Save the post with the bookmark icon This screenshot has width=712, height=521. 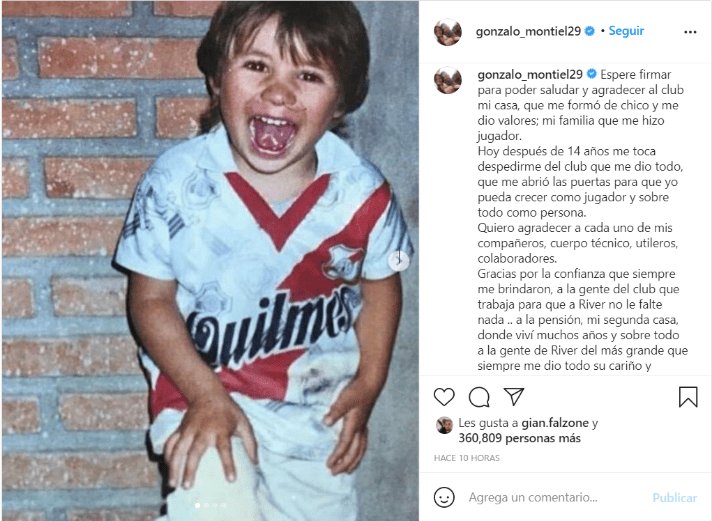688,397
